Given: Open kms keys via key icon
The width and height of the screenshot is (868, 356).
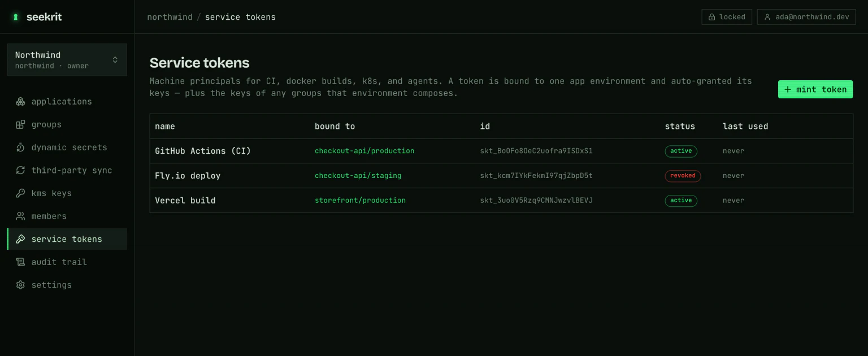Looking at the screenshot, I should click(20, 193).
